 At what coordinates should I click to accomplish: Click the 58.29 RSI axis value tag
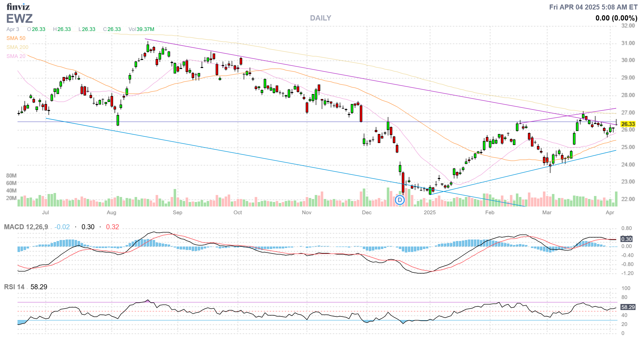click(628, 307)
